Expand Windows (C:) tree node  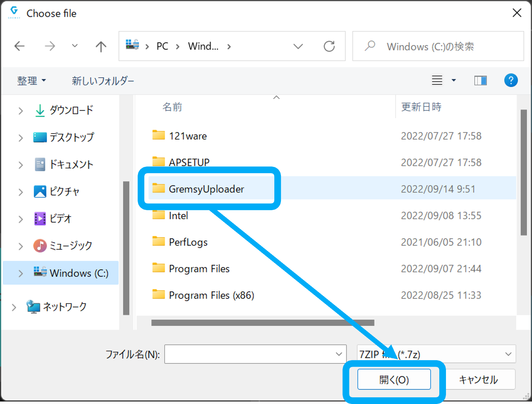[x=21, y=273]
